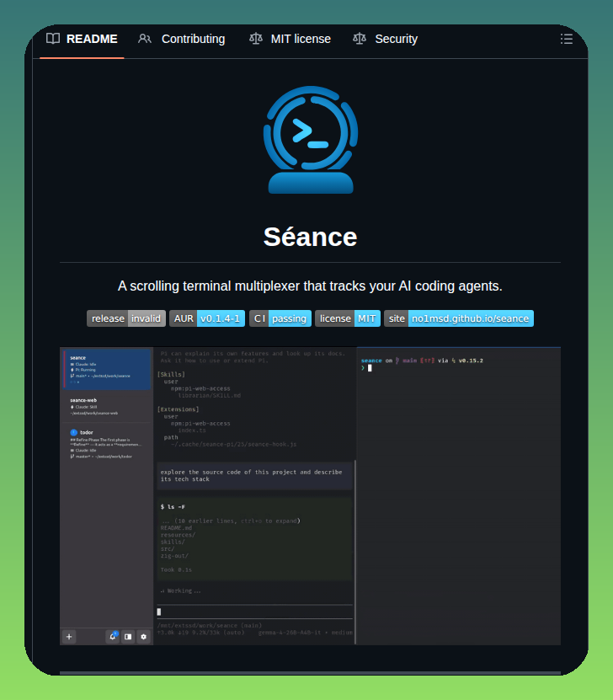Click the blue badge beside todor
The image size is (613, 700).
[x=73, y=432]
